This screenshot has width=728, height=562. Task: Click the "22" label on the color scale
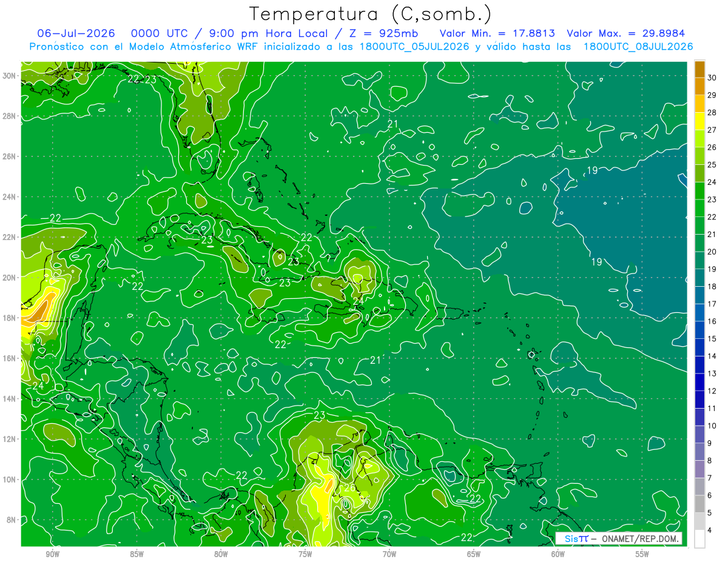pyautogui.click(x=712, y=217)
